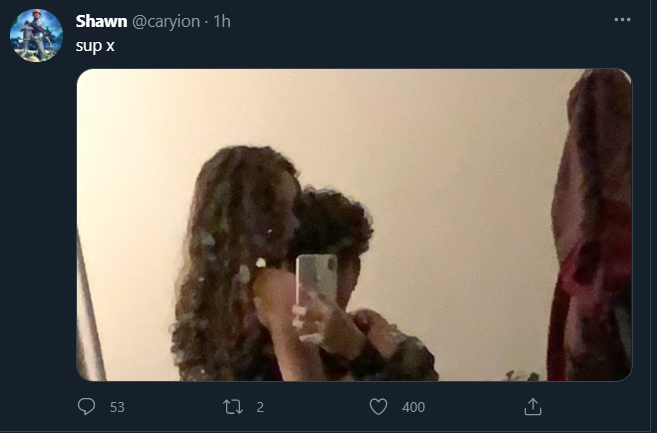
Task: Open the tweet via the 1h timestamp
Action: pos(221,22)
